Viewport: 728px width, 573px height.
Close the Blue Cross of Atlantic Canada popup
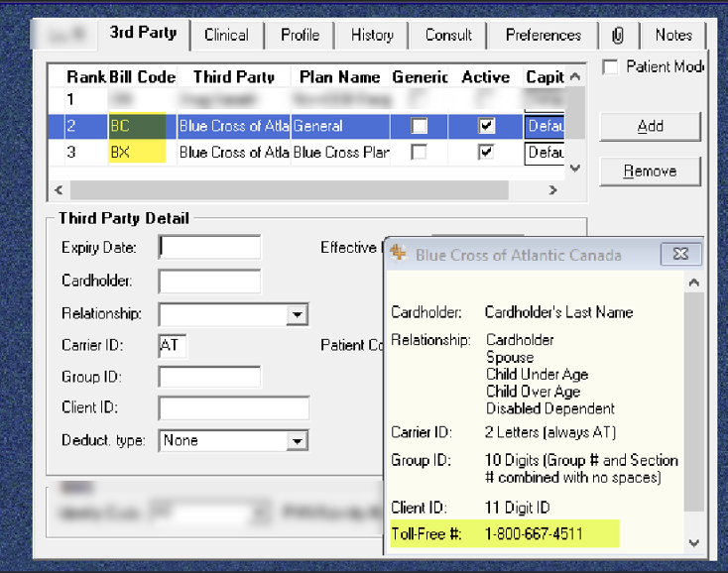point(680,254)
